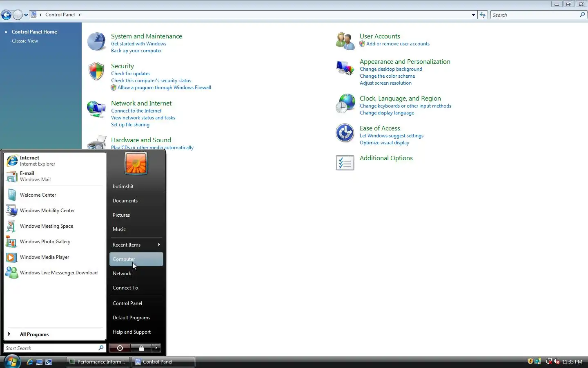Switch to Classic View

pyautogui.click(x=25, y=41)
